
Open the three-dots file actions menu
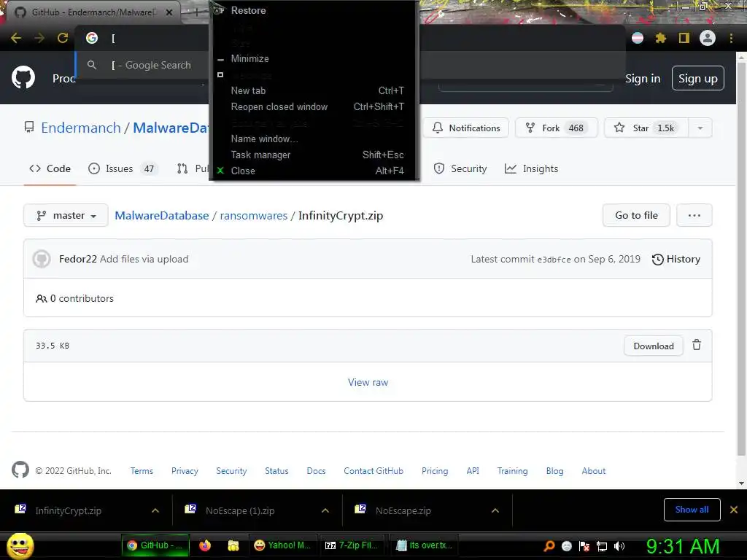(694, 216)
